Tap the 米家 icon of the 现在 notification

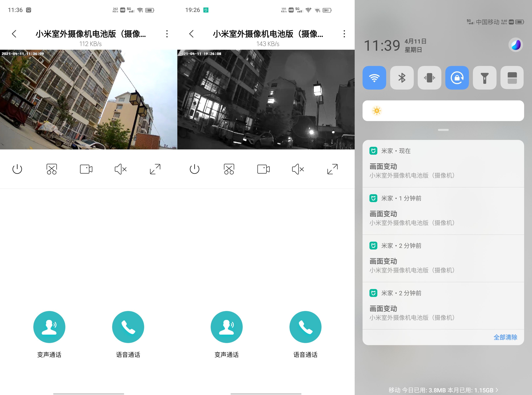coord(373,151)
